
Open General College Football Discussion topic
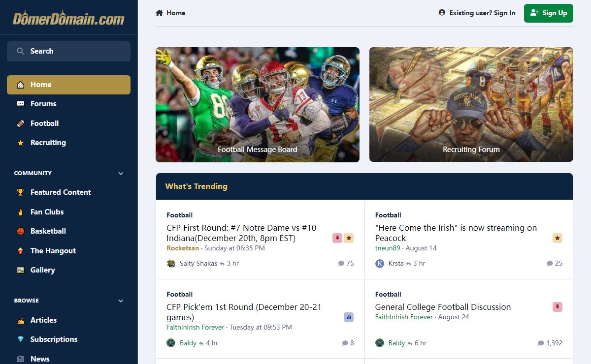(443, 307)
